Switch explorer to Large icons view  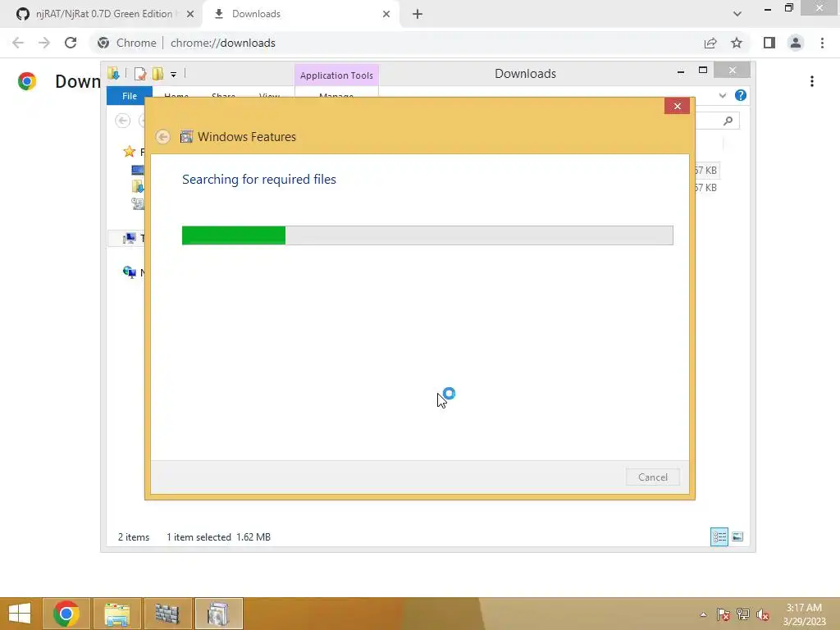tap(737, 536)
